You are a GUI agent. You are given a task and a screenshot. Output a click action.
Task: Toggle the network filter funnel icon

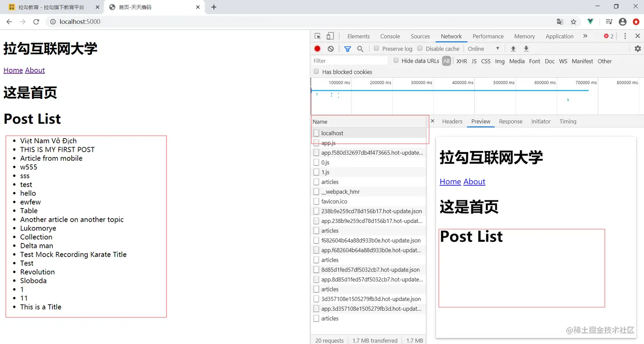[x=348, y=49]
